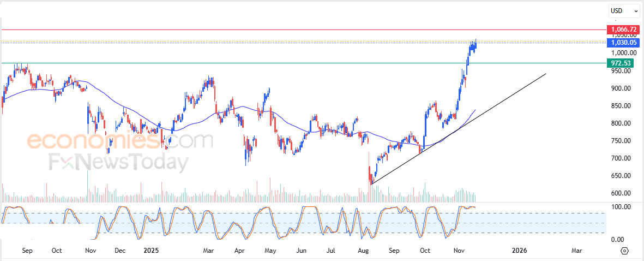Click the Dec label on time axis
This screenshot has width=644, height=261.
coord(120,250)
